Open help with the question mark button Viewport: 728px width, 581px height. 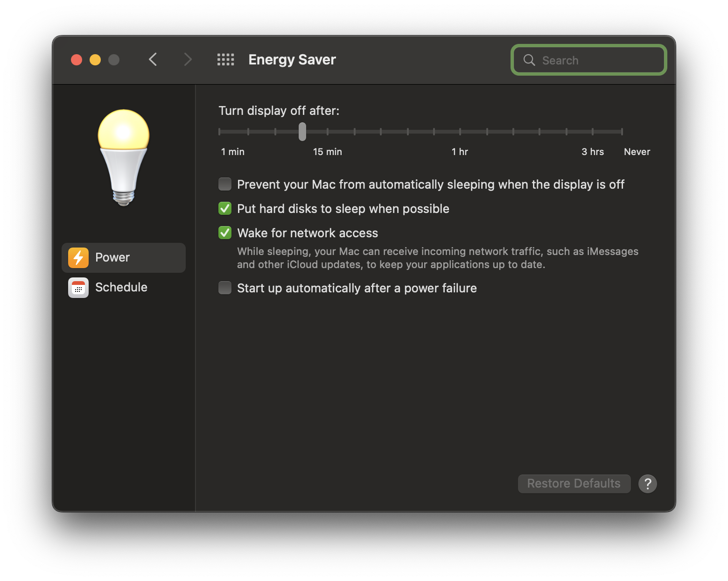(648, 484)
